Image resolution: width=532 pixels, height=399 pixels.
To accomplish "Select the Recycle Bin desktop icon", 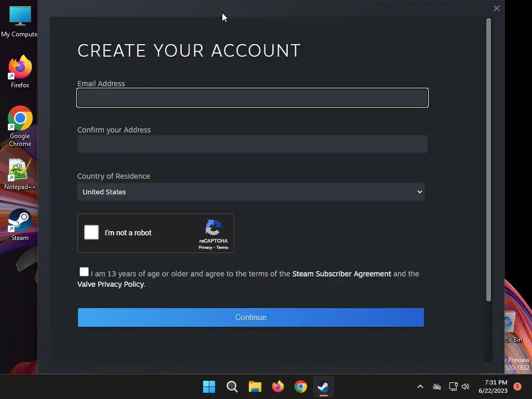I will click(x=513, y=327).
